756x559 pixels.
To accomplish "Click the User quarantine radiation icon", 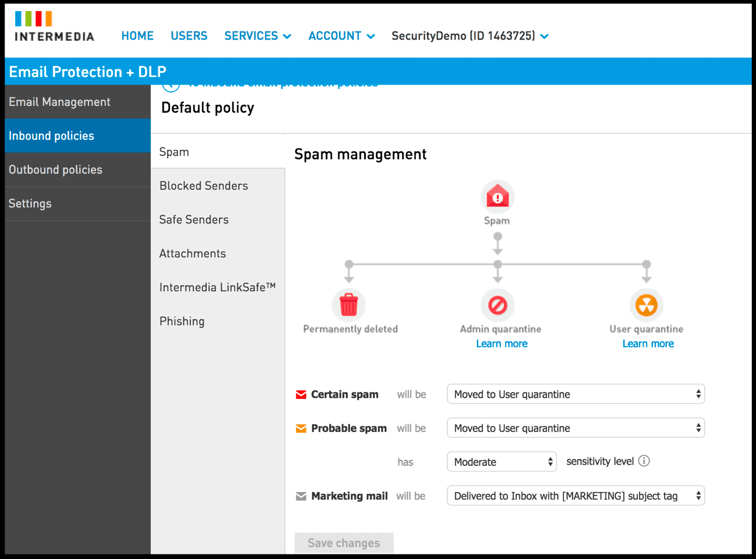I will tap(647, 305).
